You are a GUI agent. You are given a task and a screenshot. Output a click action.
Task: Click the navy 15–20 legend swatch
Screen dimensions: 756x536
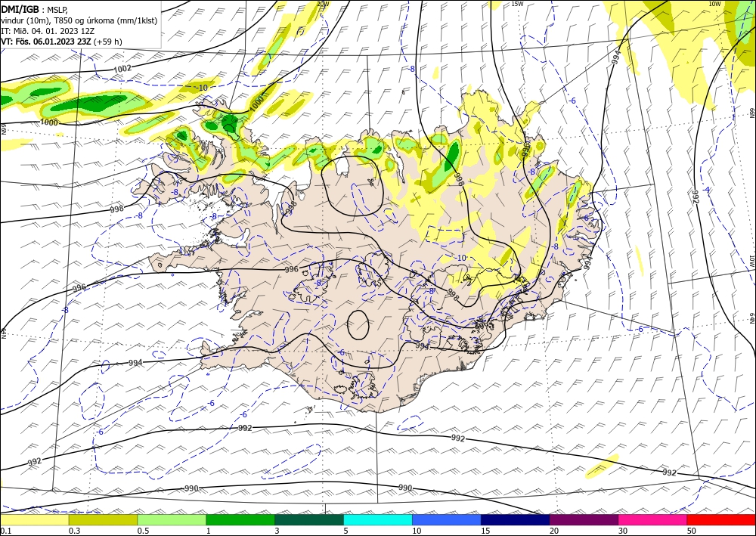pyautogui.click(x=515, y=519)
